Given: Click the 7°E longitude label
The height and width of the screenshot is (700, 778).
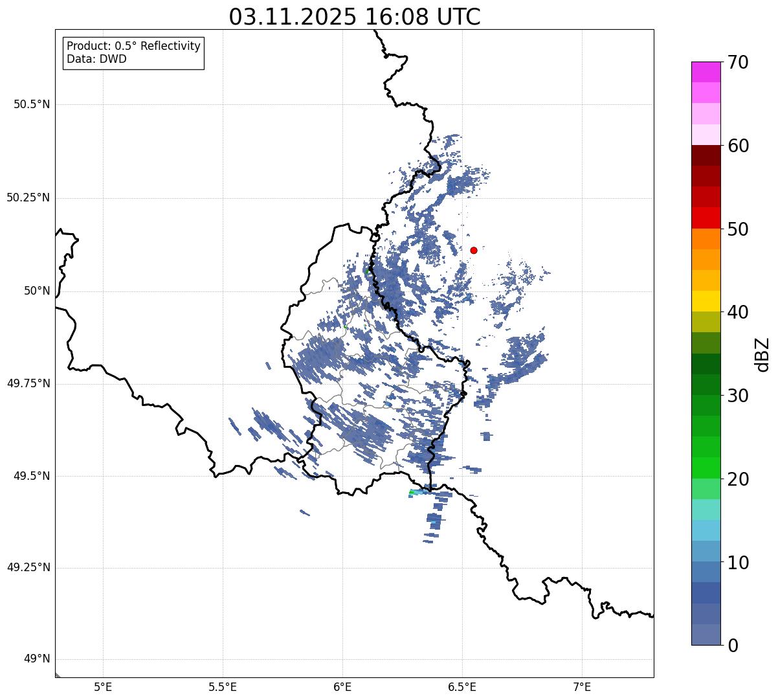Looking at the screenshot, I should [583, 686].
